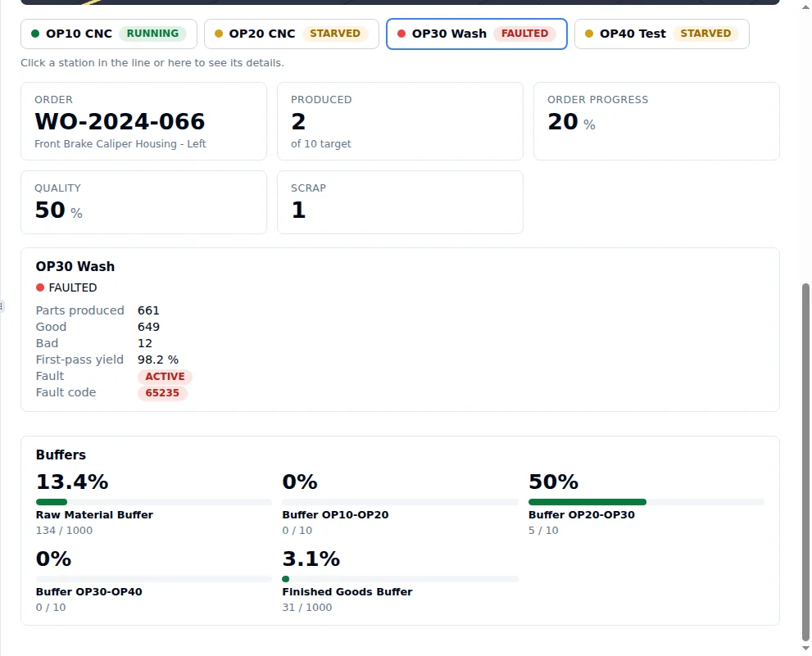Viewport: 812px width, 656px height.
Task: Click the yellow status dot on OP20 CNC
Action: [219, 34]
